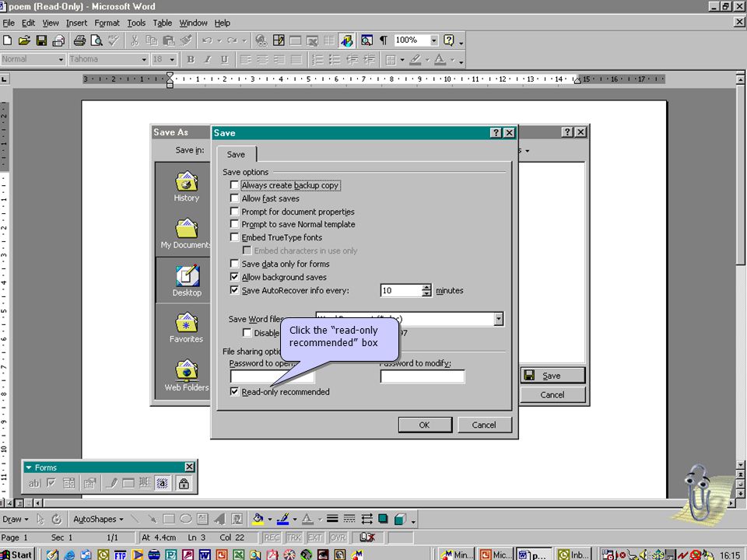The image size is (747, 560).
Task: Open the Tools menu
Action: (136, 23)
